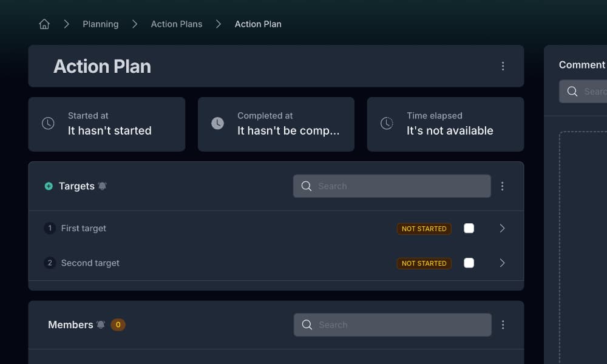Image resolution: width=607 pixels, height=364 pixels.
Task: Go to home via breadcrumb icon
Action: coord(44,24)
